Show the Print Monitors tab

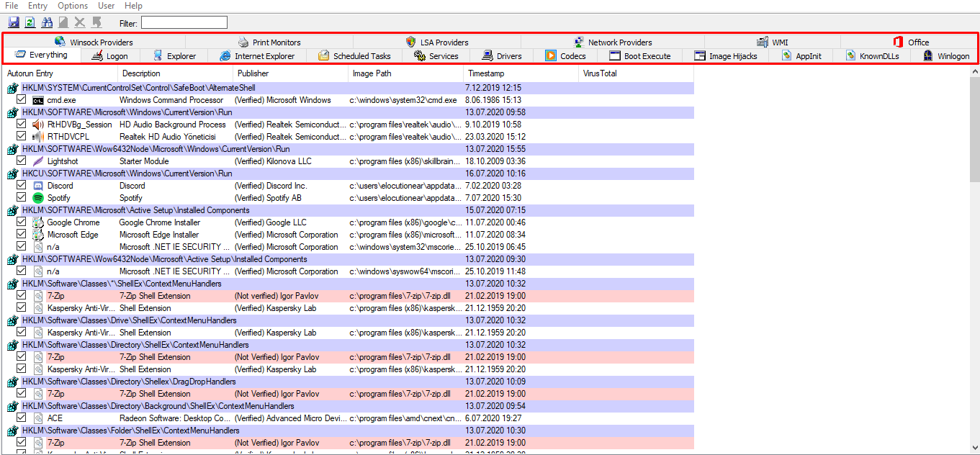(269, 42)
